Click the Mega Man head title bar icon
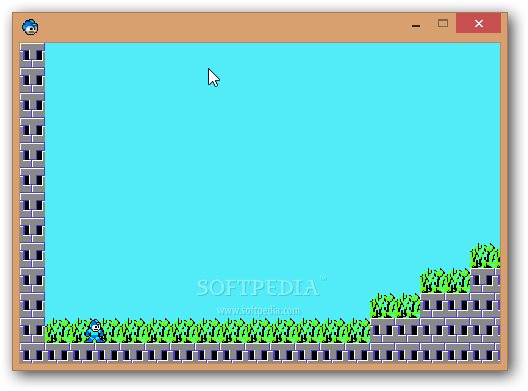The width and height of the screenshot is (528, 391). [30, 27]
